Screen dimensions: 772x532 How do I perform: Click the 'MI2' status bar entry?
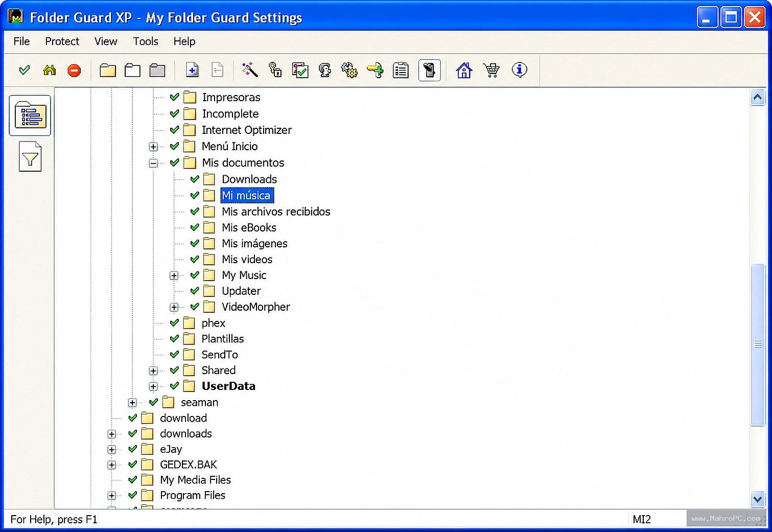click(x=642, y=520)
